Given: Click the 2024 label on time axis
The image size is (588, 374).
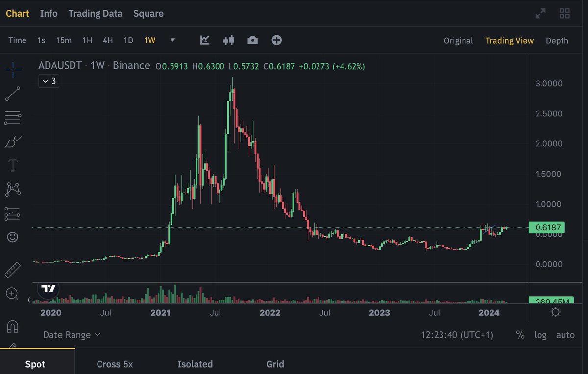Looking at the screenshot, I should click(489, 312).
